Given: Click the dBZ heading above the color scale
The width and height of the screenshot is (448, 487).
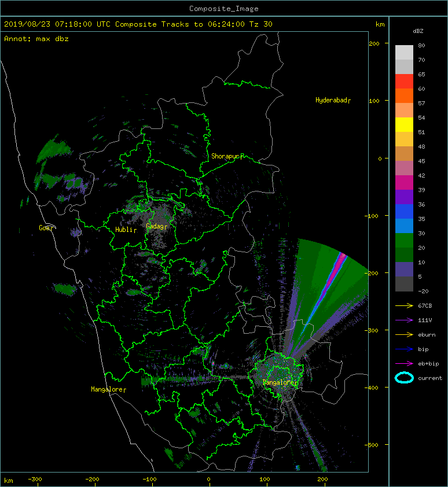Looking at the screenshot, I should pos(418,31).
